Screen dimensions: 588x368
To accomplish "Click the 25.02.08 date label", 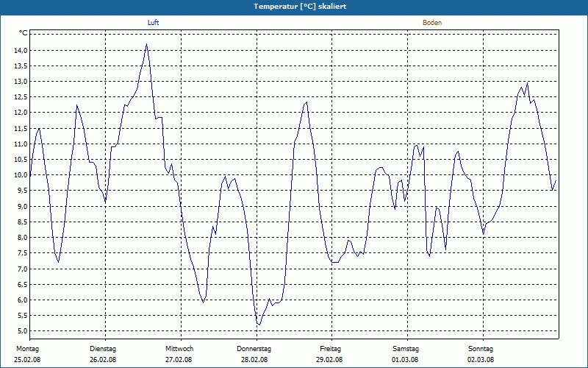I will click(27, 360).
